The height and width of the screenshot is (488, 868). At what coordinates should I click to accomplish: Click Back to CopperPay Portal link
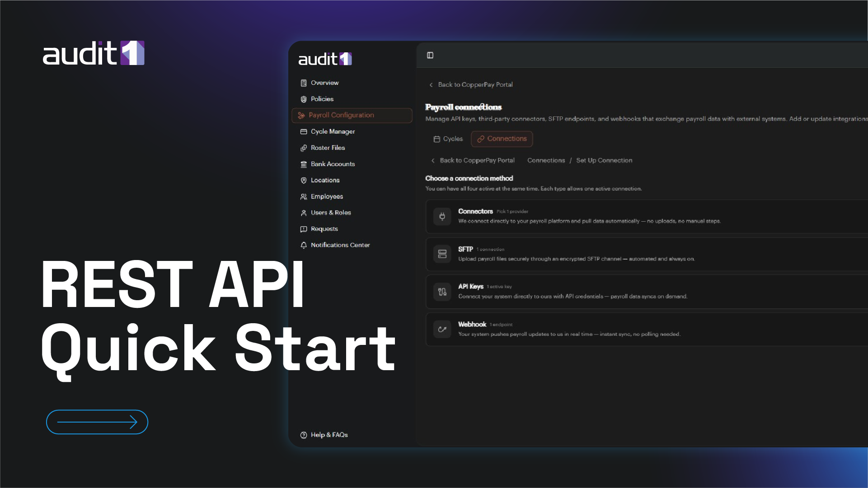point(475,84)
